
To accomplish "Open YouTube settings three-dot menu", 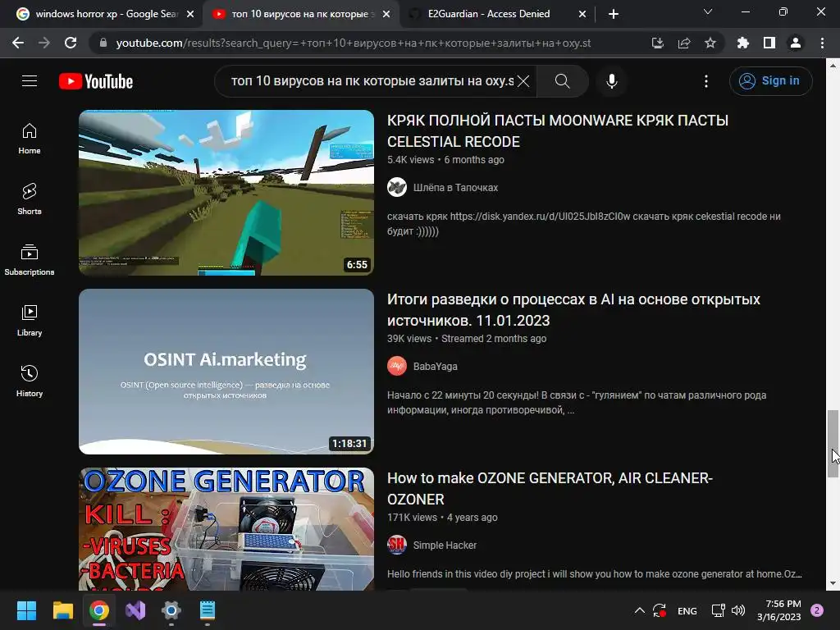I will coord(706,81).
